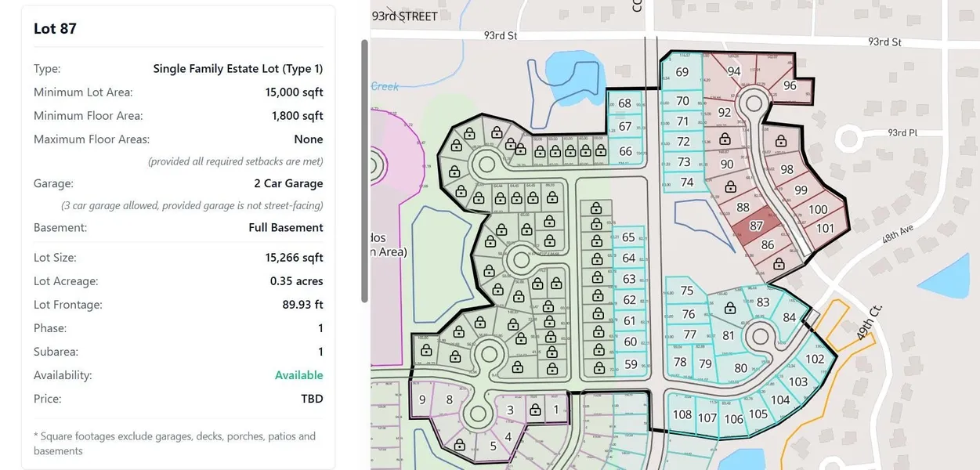
Task: Click lot 9 on the map
Action: click(422, 400)
